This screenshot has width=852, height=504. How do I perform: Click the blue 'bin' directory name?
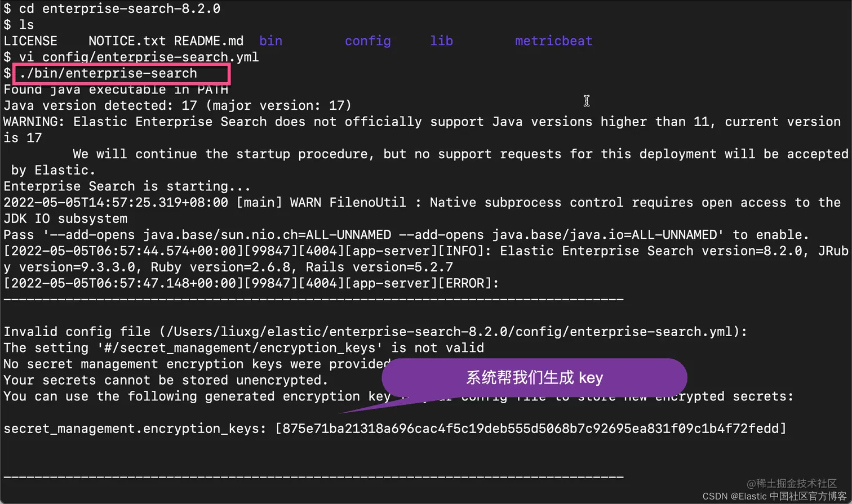(x=271, y=41)
